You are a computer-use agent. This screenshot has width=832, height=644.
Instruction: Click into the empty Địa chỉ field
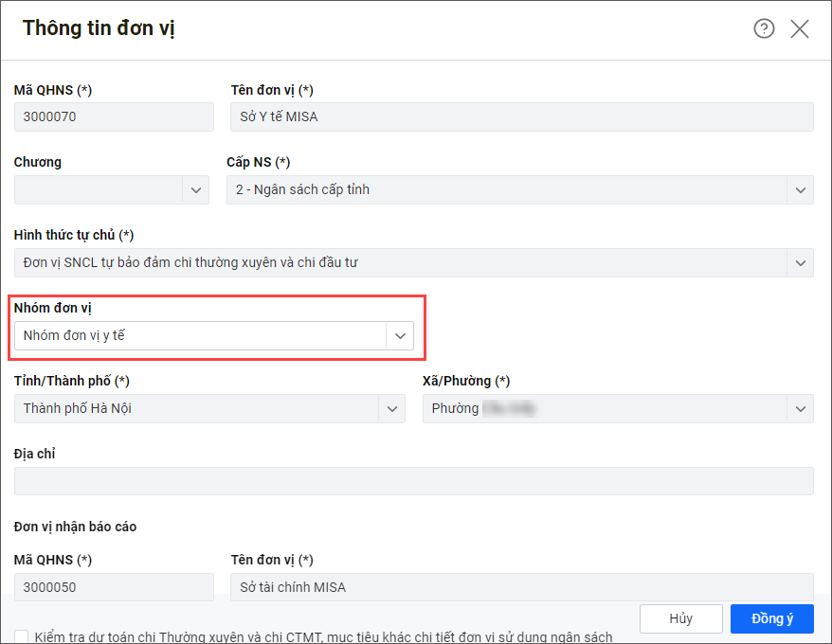[413, 481]
